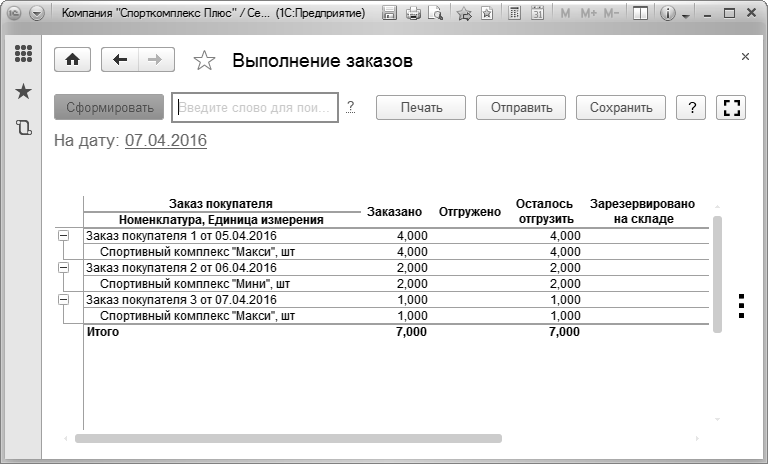Click the scroll up arrow of report

(x=718, y=207)
